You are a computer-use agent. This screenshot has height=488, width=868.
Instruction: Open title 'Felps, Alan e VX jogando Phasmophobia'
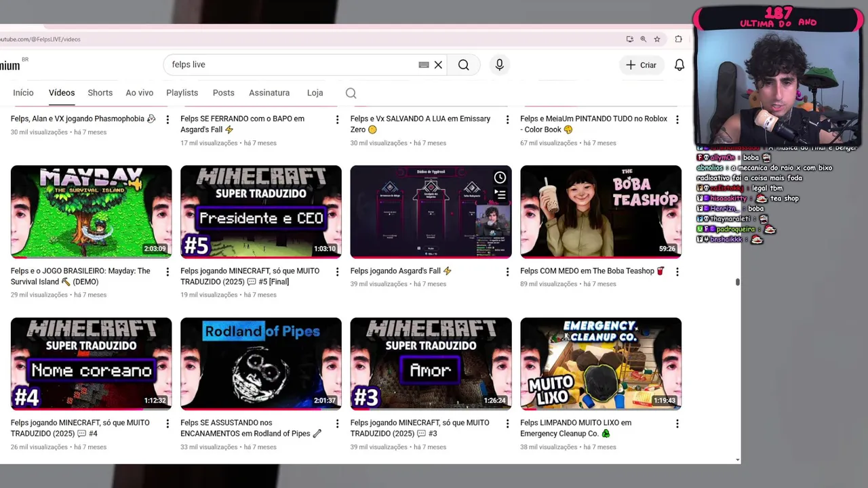click(83, 119)
